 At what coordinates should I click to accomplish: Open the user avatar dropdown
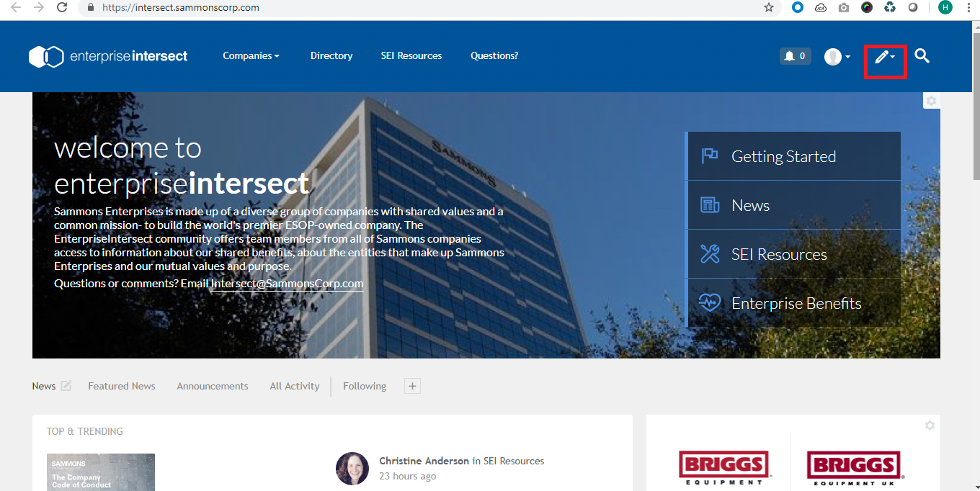837,56
